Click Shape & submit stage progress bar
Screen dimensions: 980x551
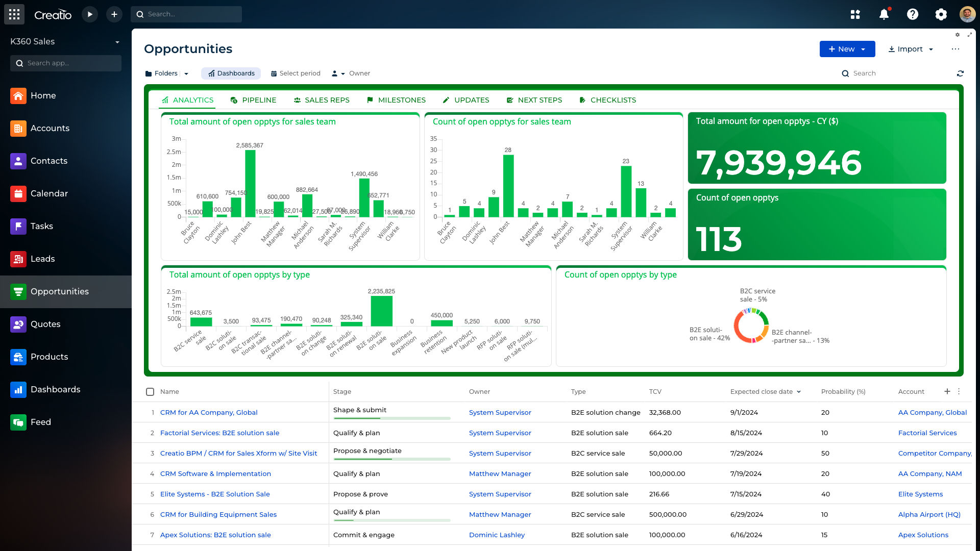click(392, 418)
